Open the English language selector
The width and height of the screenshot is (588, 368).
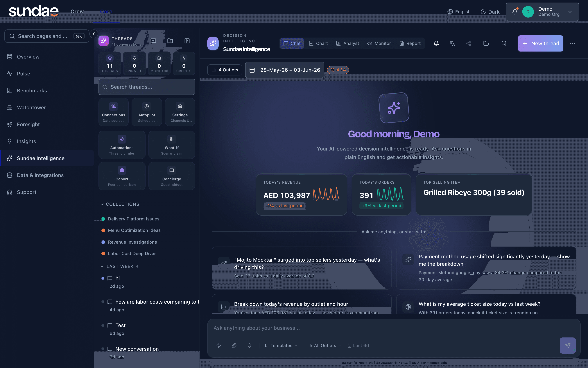pos(459,12)
